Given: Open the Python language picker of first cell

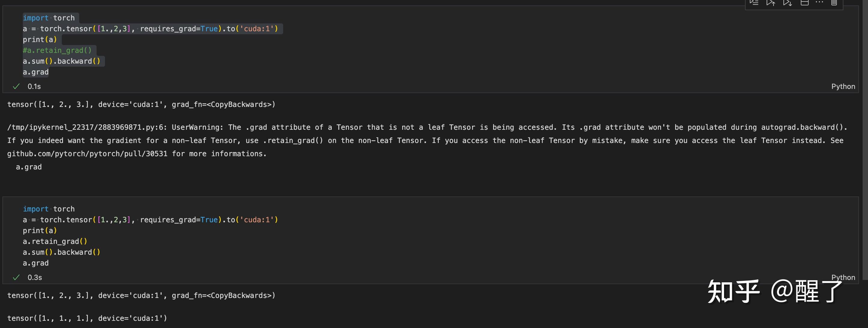Looking at the screenshot, I should (x=843, y=87).
